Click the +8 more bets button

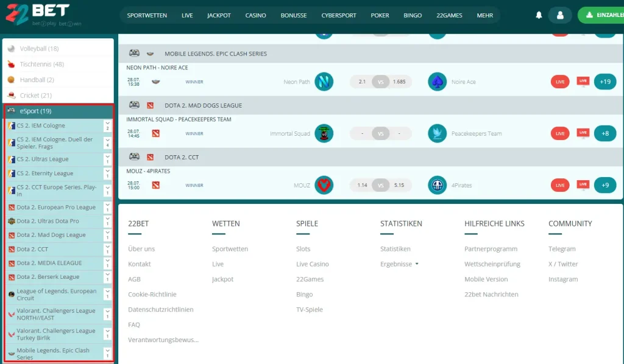[605, 133]
